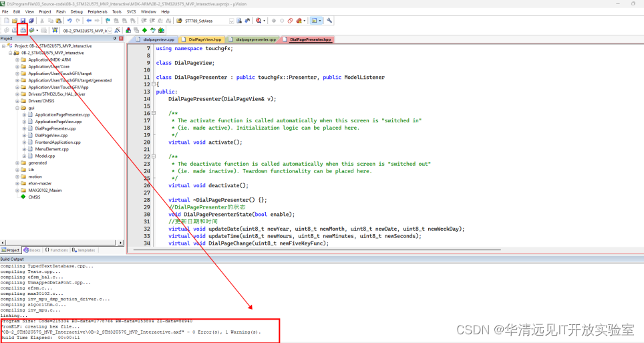The height and width of the screenshot is (343, 644).
Task: Open Manage Run-Time Environment green diamond
Action: pyautogui.click(x=144, y=30)
